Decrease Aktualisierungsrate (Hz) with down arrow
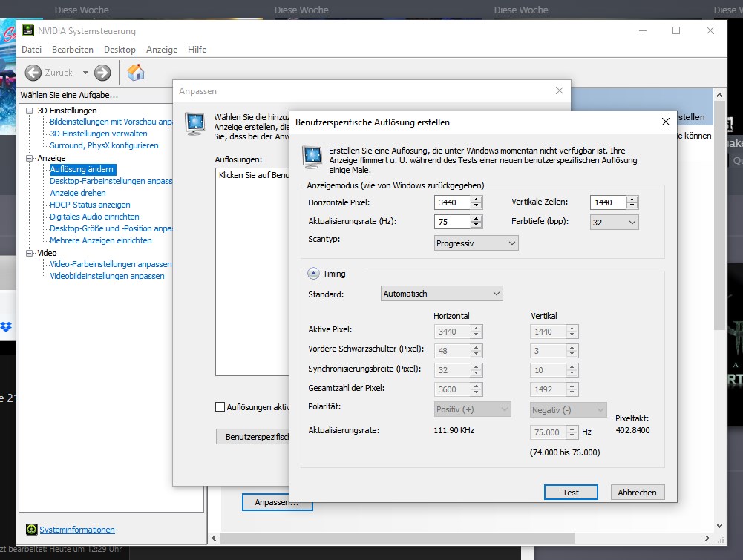This screenshot has height=560, width=743. (x=477, y=225)
